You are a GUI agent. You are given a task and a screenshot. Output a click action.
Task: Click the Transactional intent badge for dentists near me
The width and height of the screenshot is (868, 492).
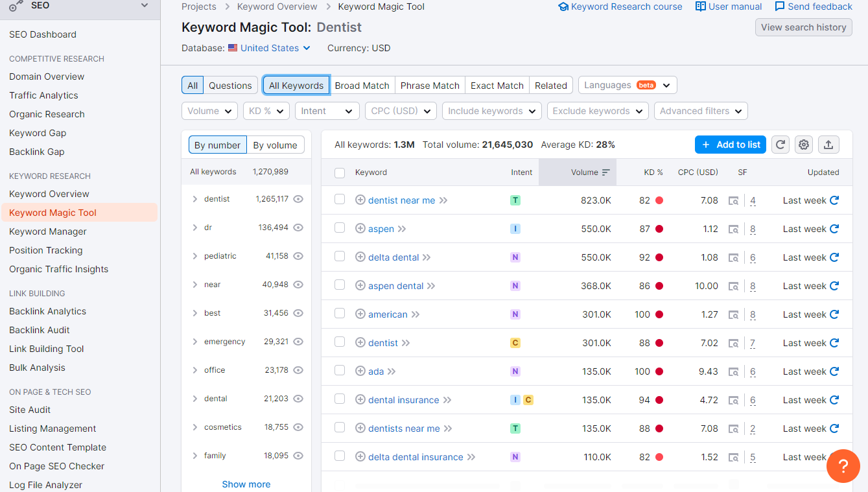pos(515,428)
